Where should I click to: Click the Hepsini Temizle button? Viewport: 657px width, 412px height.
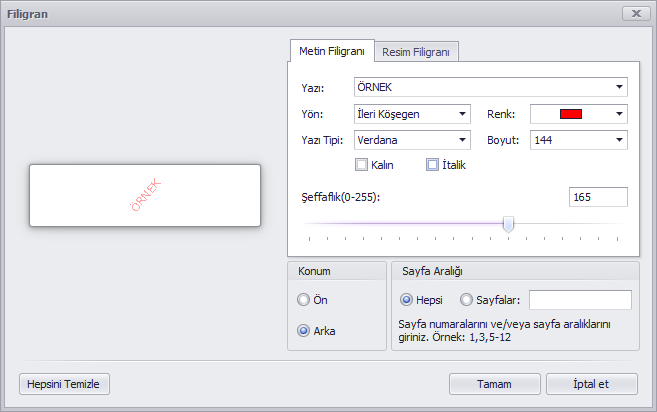[65, 384]
